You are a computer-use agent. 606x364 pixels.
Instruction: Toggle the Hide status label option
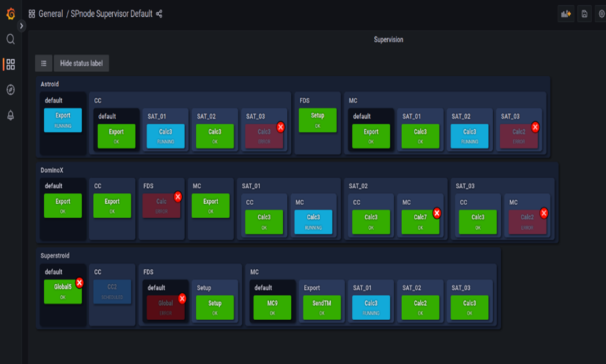coord(82,63)
